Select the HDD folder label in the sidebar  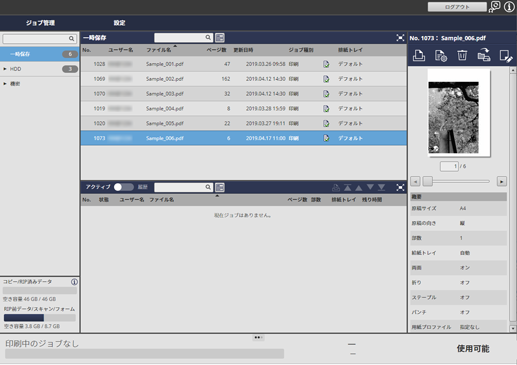(x=15, y=69)
